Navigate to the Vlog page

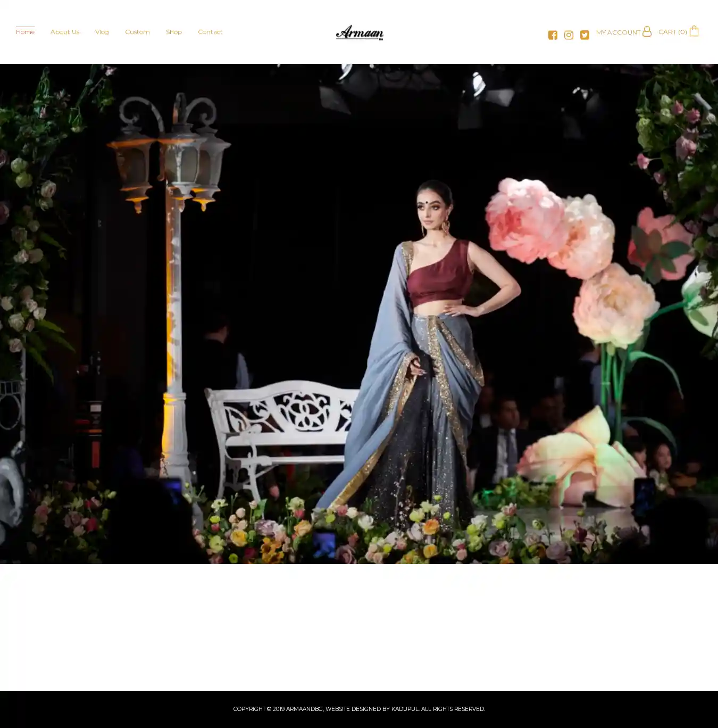tap(102, 32)
